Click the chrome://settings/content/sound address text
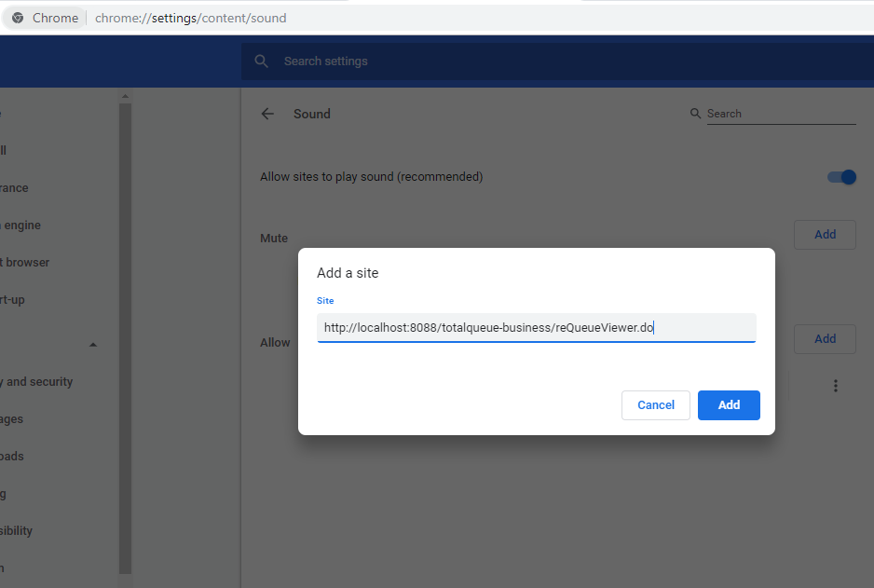Screen dimensions: 874x588 (x=191, y=18)
